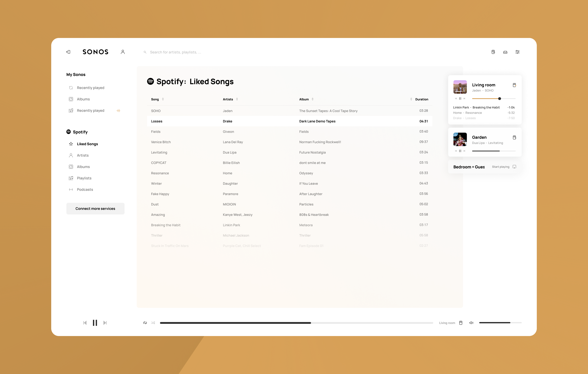Sort list by Album column arrows
The height and width of the screenshot is (374, 588).
(x=313, y=99)
